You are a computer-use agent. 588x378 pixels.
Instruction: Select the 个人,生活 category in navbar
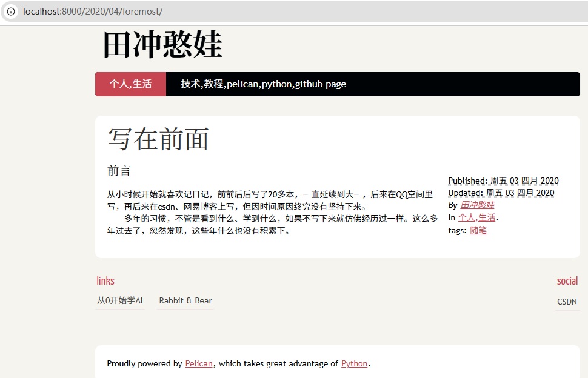pyautogui.click(x=130, y=84)
